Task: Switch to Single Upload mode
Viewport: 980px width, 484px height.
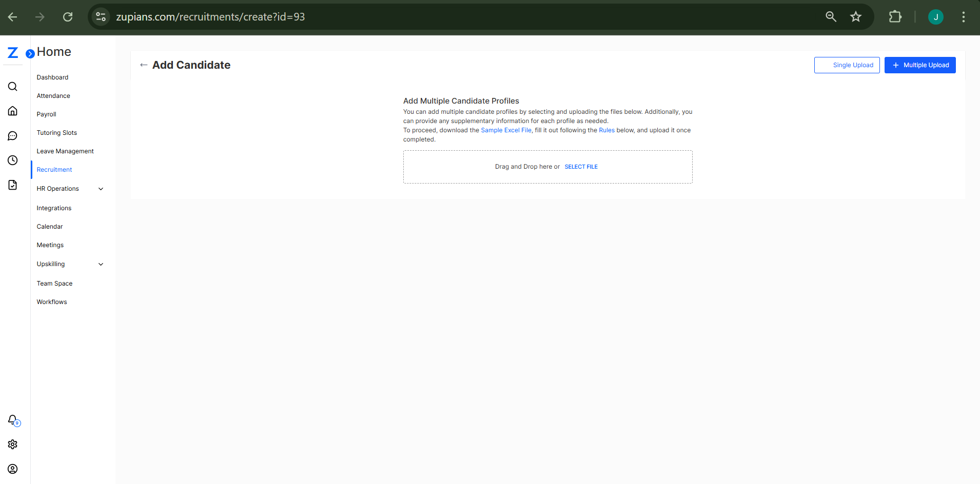Action: click(847, 65)
